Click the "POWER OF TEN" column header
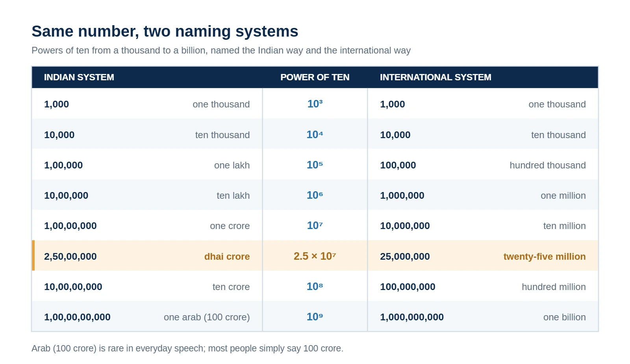Image resolution: width=630 pixels, height=364 pixels. tap(315, 77)
